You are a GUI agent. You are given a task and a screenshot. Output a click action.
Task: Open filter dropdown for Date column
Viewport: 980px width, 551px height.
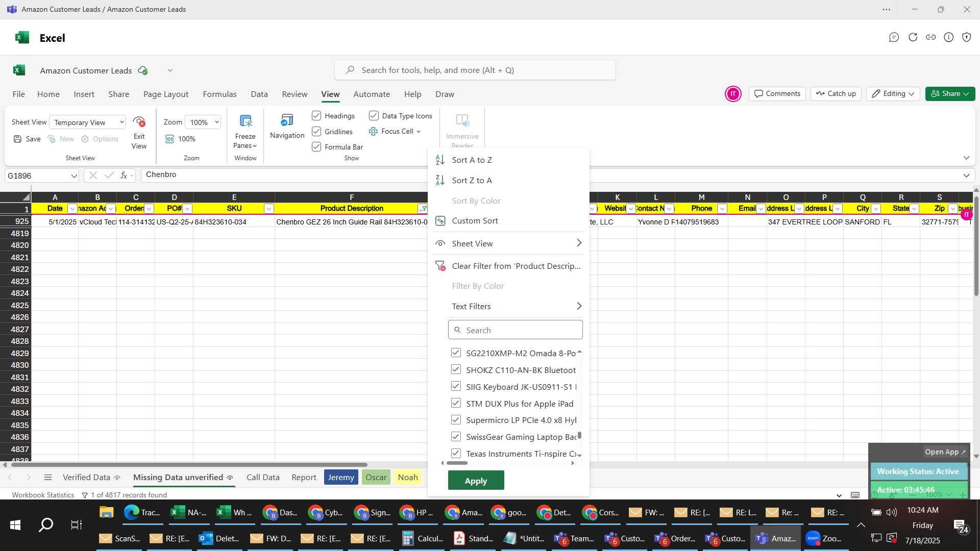click(x=72, y=208)
